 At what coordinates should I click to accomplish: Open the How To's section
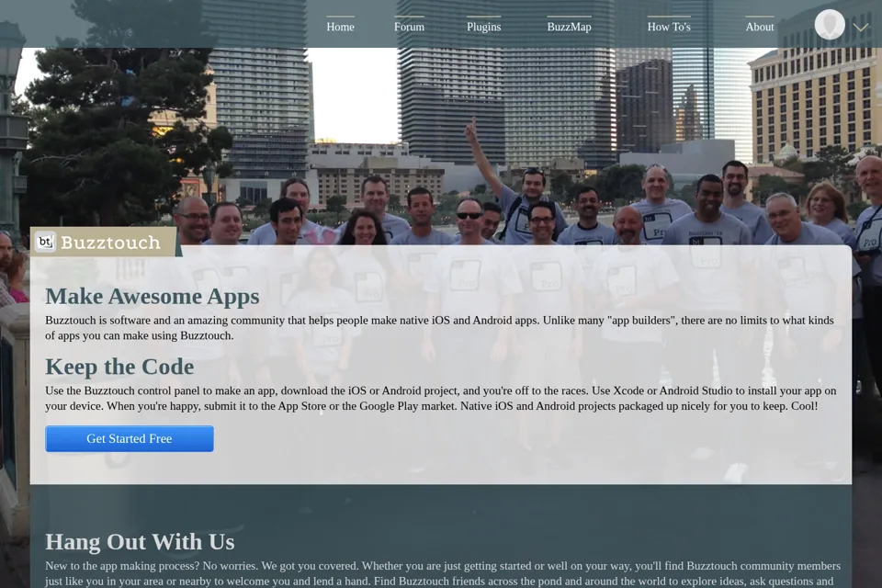(x=669, y=27)
